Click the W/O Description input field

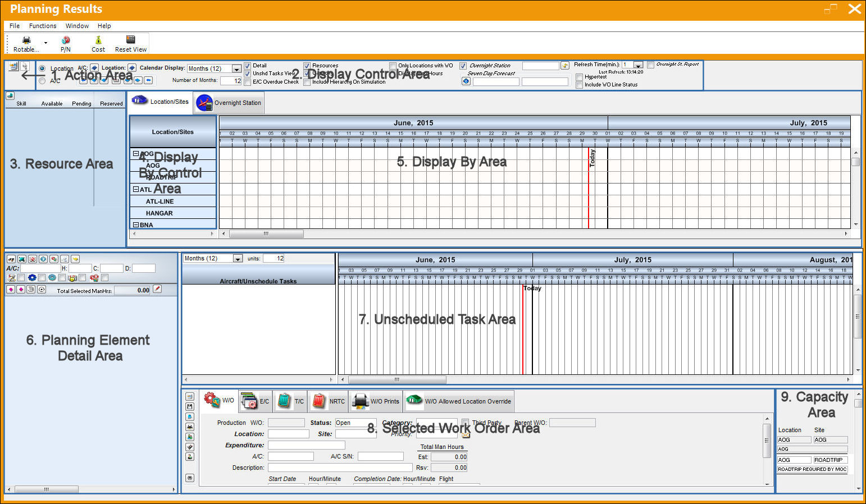tap(340, 468)
